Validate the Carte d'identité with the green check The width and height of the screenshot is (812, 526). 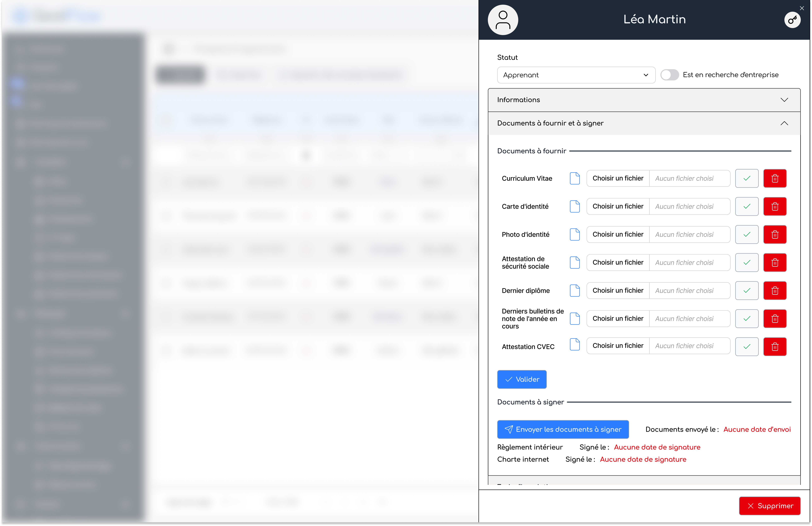click(747, 206)
